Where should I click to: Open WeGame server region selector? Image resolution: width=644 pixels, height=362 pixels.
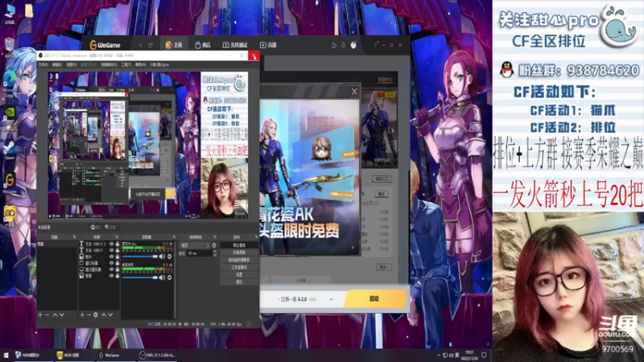297,299
